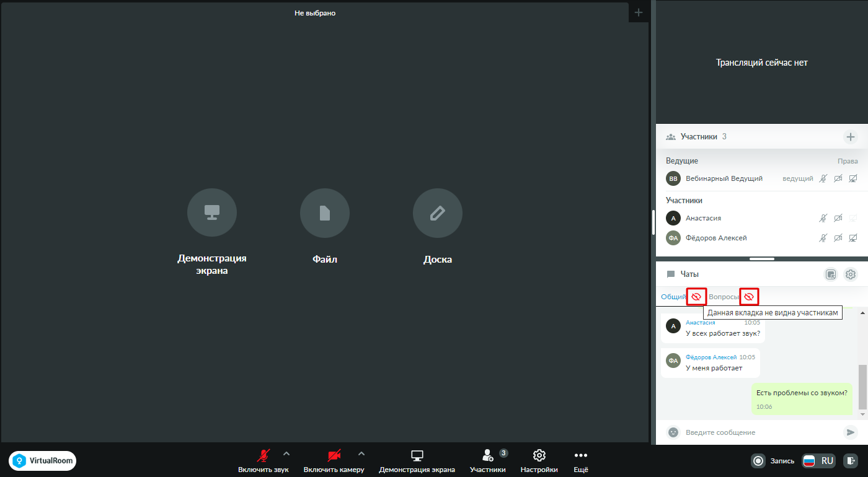Open chat settings gear icon
The height and width of the screenshot is (477, 868).
pos(851,274)
